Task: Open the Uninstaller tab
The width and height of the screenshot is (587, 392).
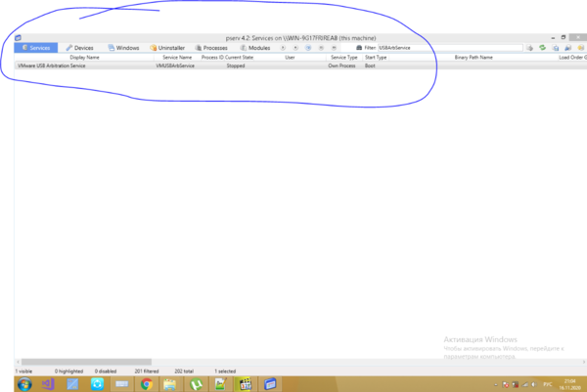Action: pos(167,48)
